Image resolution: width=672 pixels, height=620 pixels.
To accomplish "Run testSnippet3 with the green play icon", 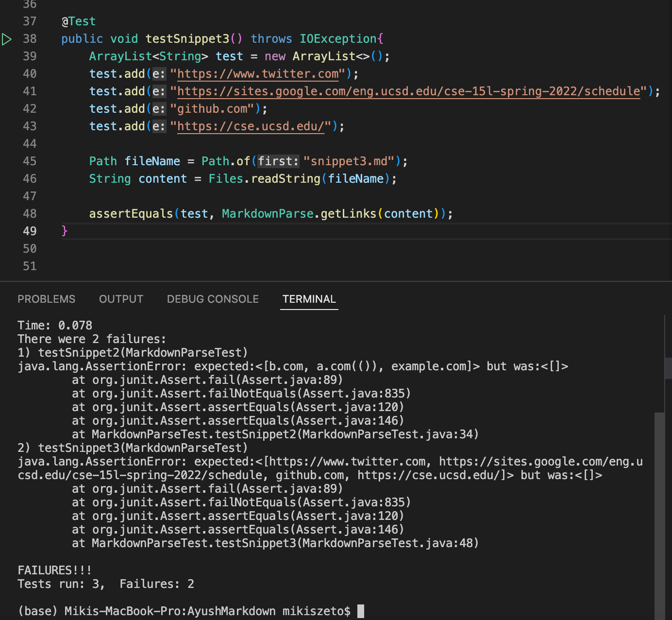I will point(7,39).
